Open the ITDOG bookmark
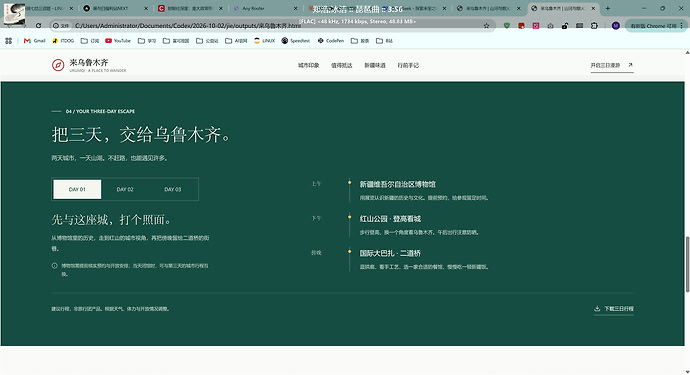The height and width of the screenshot is (375, 690). 63,40
